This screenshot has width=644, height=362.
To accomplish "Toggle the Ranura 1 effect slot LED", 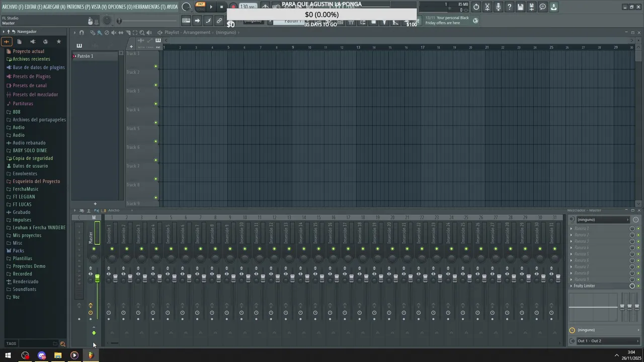I will pos(638,229).
